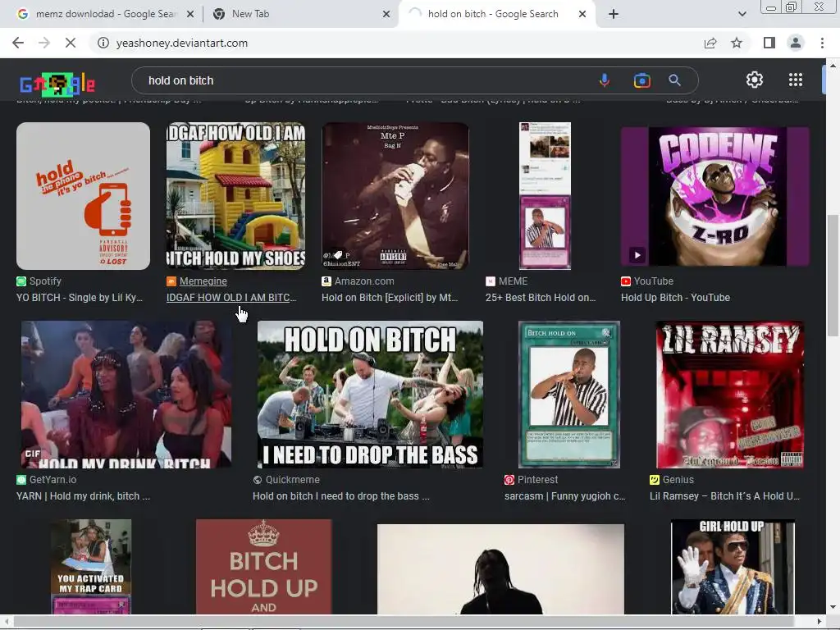Open the Google apps grid
This screenshot has width=840, height=630.
click(x=796, y=80)
